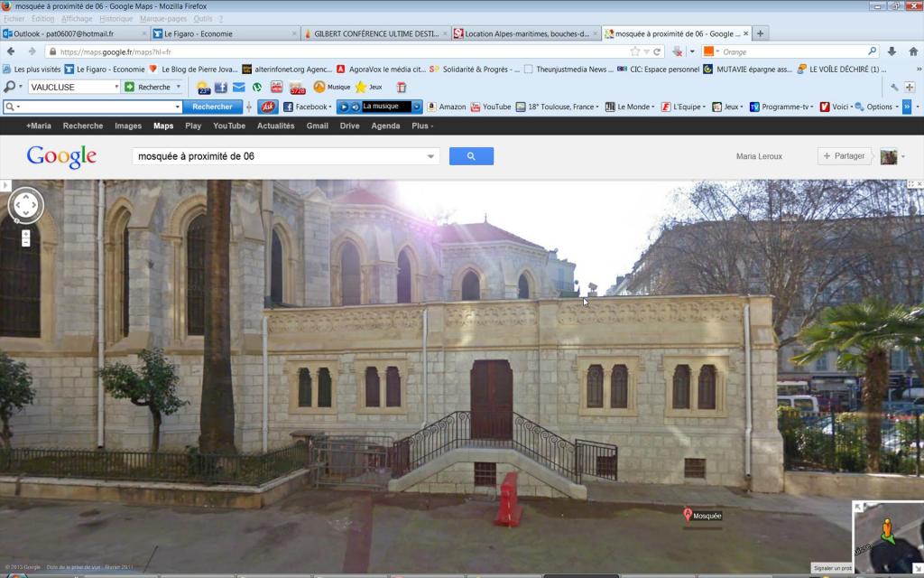
Task: Open the wrench toolbar settings icon
Action: [894, 88]
